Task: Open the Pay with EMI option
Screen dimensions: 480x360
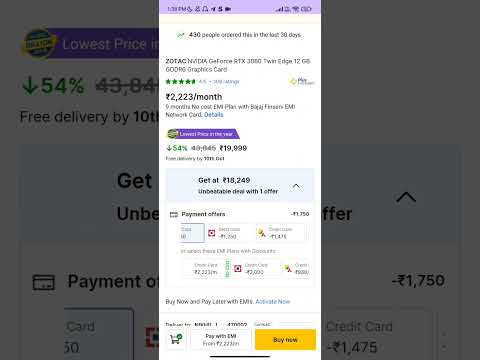Action: pos(221,340)
